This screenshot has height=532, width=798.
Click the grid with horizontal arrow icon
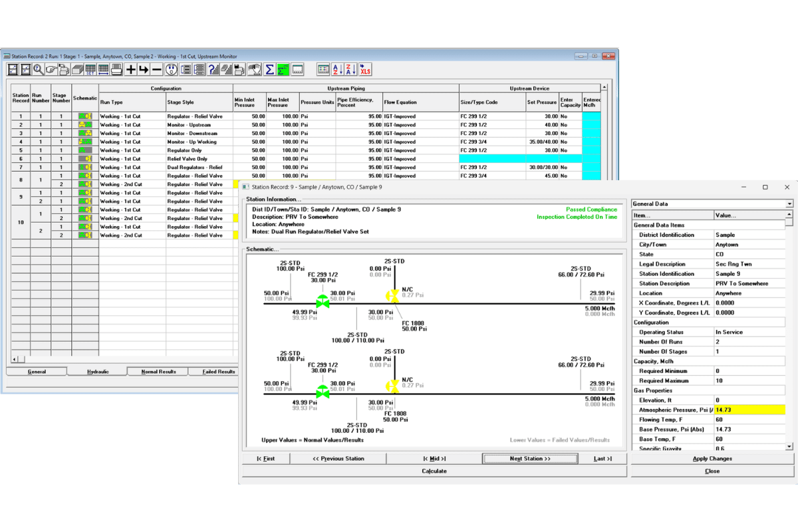pyautogui.click(x=103, y=69)
